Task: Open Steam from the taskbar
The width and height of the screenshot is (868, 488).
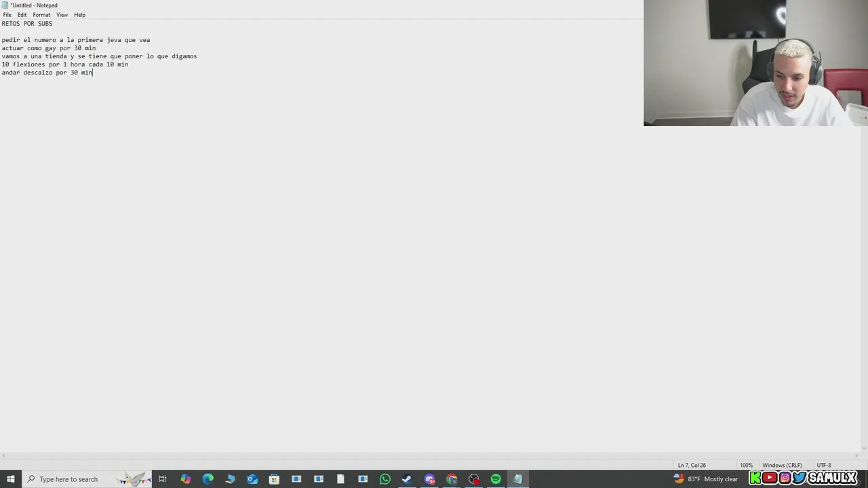Action: (407, 479)
